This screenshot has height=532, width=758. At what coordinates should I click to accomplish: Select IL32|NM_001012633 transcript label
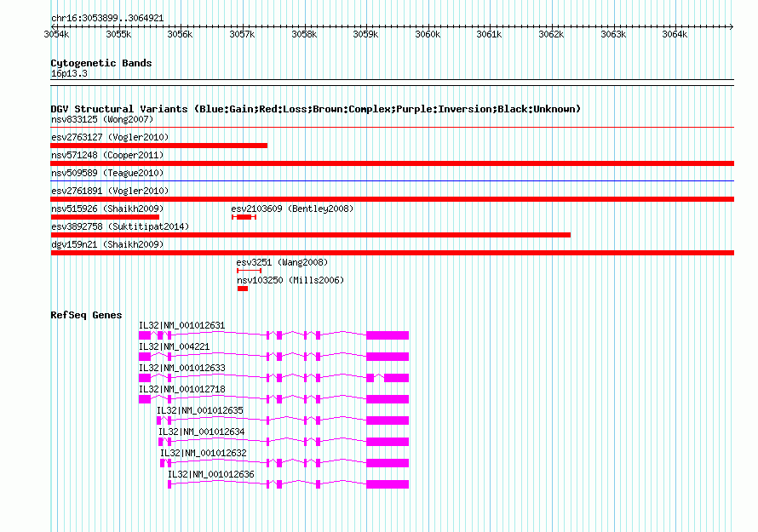pos(181,369)
